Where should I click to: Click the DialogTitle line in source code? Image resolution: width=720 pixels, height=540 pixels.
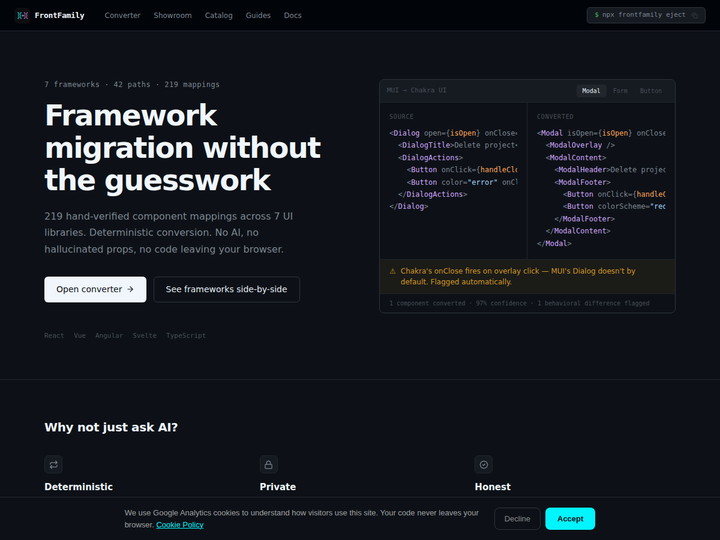(458, 145)
